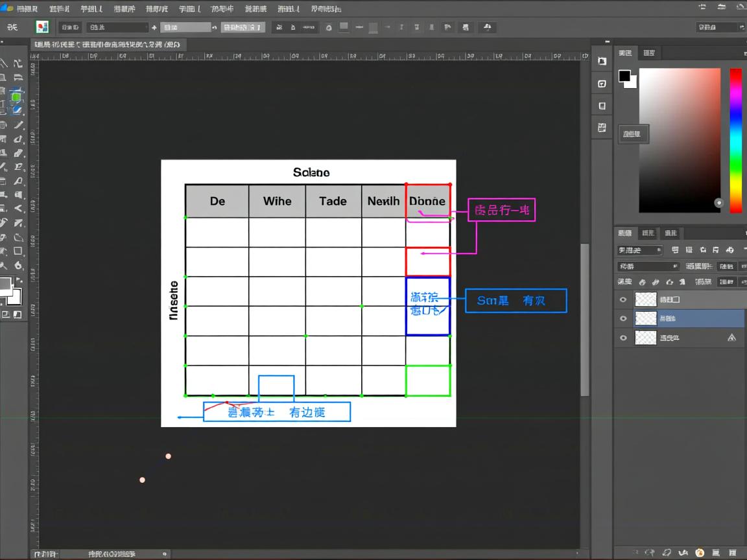Screen dimensions: 747x560
Task: Toggle visibility of the selected middle layer
Action: [x=624, y=318]
